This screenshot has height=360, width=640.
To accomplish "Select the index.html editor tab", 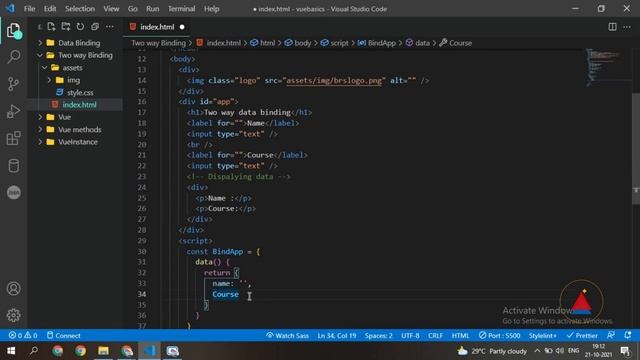I will tap(157, 27).
